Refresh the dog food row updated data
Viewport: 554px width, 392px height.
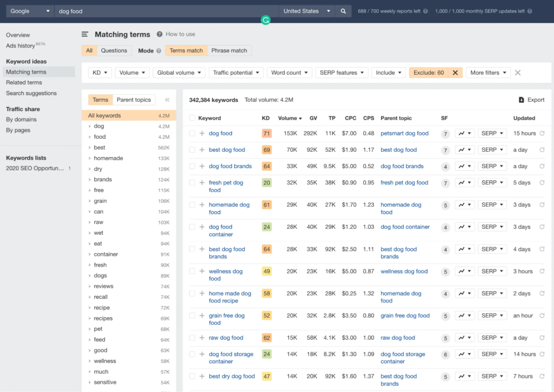(x=542, y=133)
